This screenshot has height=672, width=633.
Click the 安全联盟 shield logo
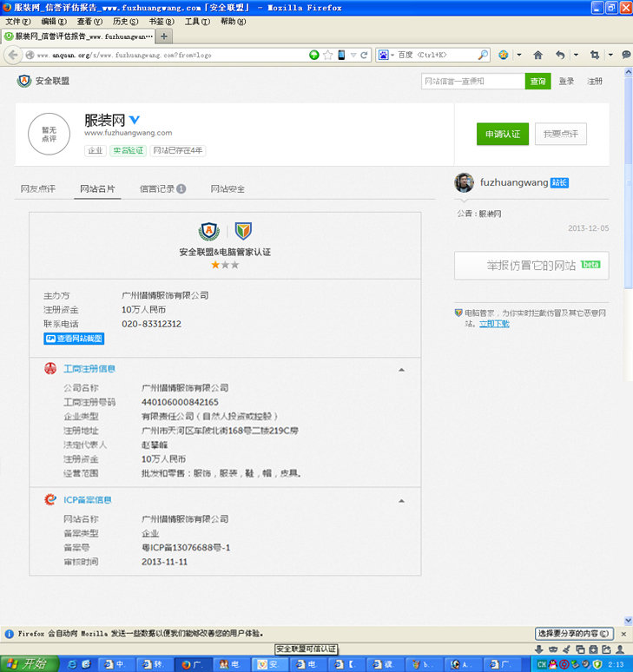(24, 81)
